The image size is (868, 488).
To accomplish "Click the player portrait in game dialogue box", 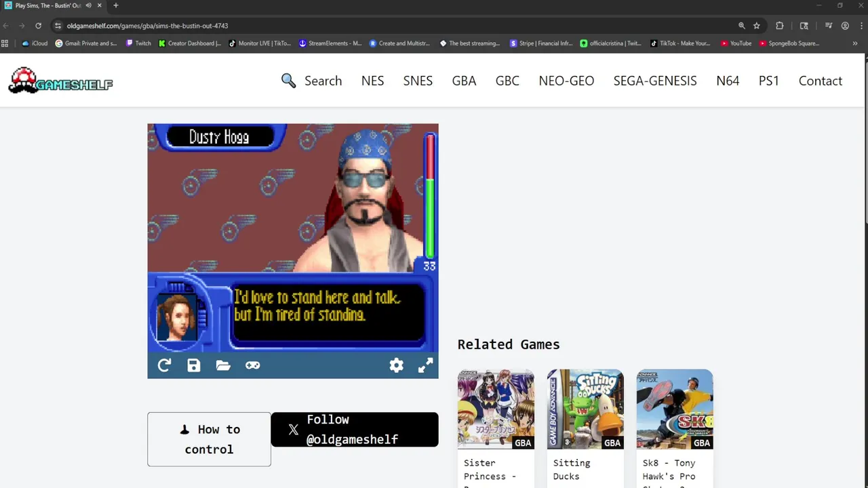I will 176,318.
